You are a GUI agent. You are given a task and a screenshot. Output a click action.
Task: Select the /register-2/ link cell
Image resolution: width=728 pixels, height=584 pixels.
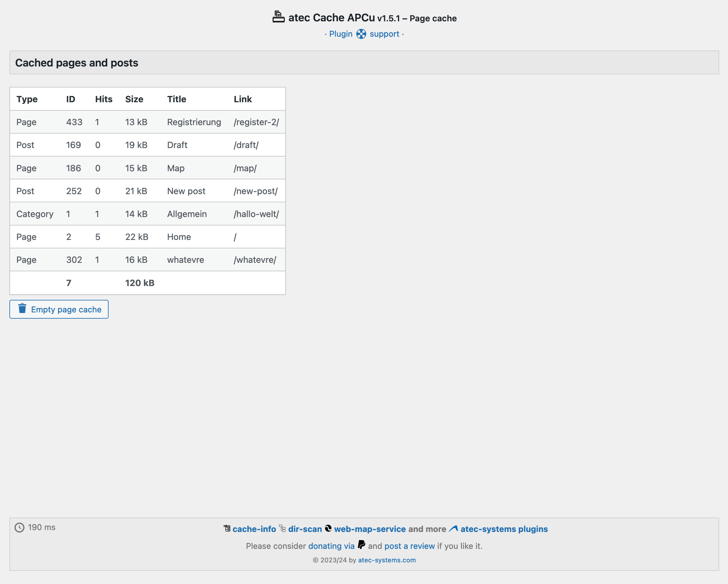point(256,122)
